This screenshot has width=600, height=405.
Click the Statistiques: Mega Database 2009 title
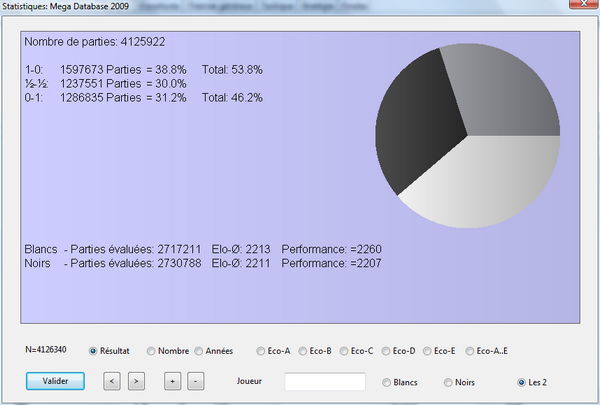[x=65, y=6]
